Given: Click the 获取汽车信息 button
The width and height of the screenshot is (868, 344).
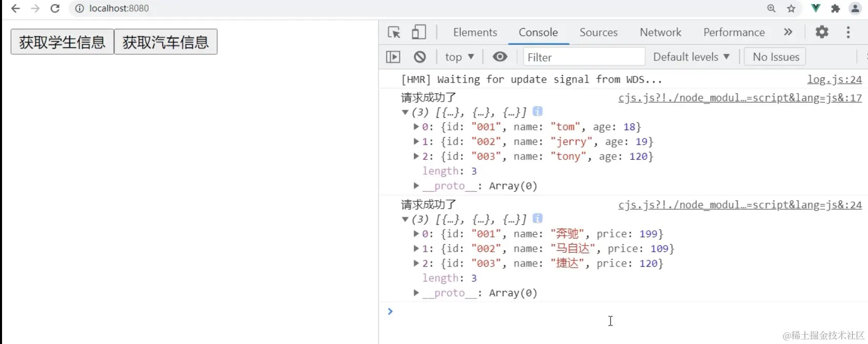Looking at the screenshot, I should pos(166,42).
